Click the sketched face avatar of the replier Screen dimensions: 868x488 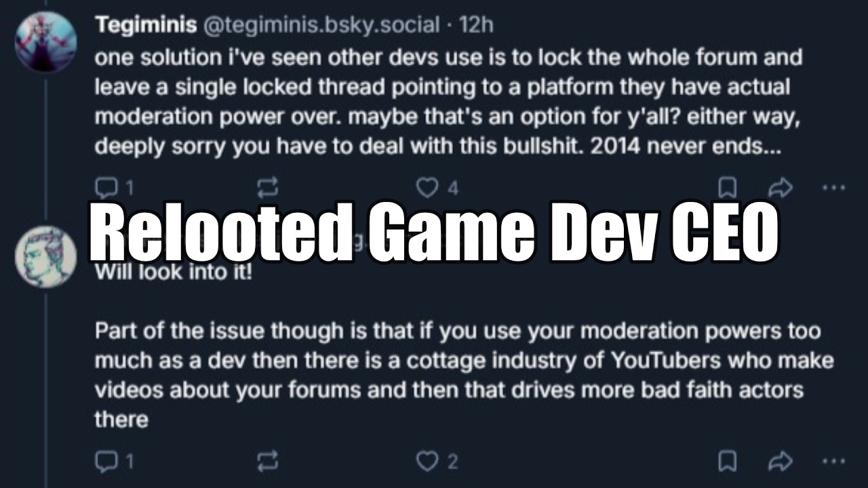click(x=45, y=257)
